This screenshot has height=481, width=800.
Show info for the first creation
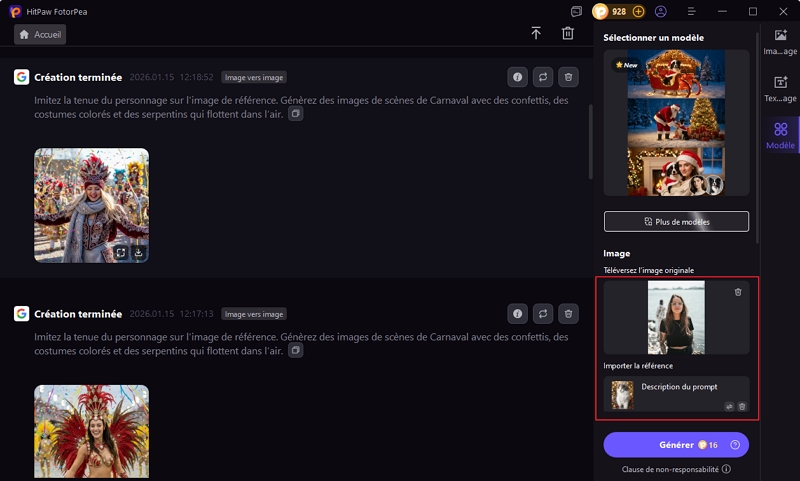[x=517, y=77]
